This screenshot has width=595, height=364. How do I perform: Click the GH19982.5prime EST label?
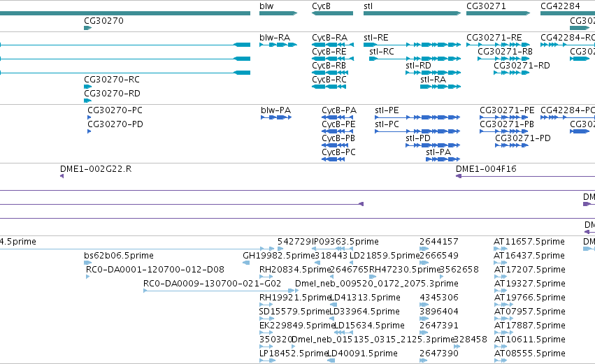pyautogui.click(x=278, y=256)
